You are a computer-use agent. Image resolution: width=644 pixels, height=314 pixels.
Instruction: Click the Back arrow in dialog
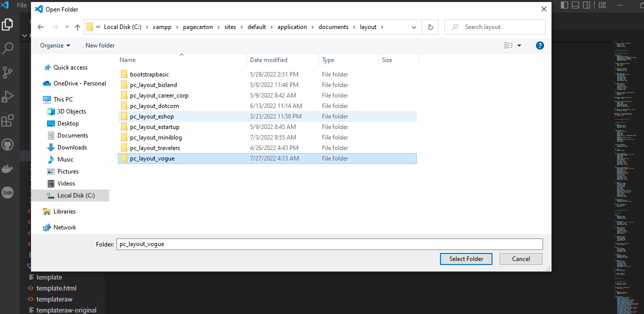40,27
